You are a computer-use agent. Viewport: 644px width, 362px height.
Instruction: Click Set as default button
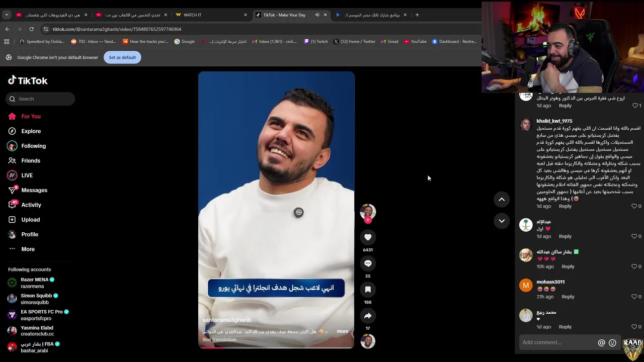pos(122,57)
